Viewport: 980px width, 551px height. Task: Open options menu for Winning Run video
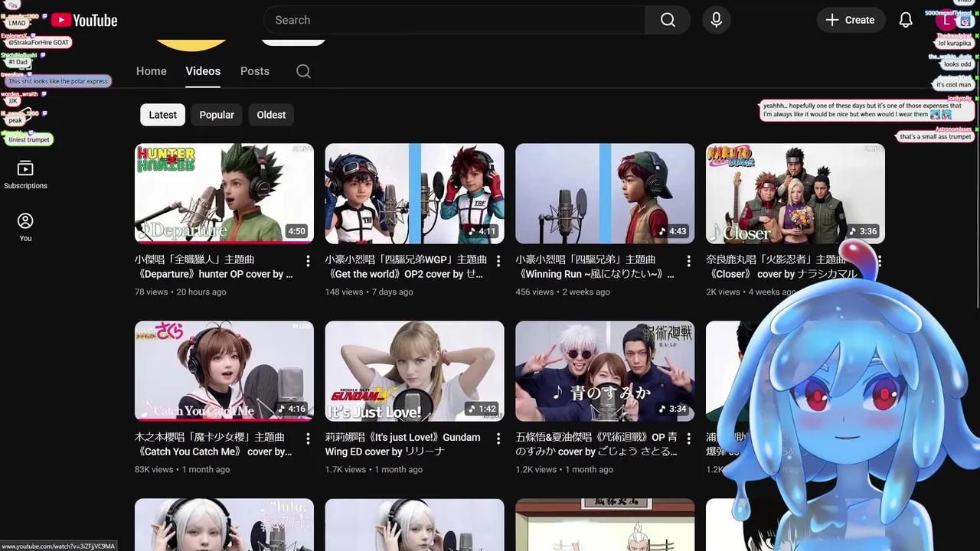(x=688, y=261)
